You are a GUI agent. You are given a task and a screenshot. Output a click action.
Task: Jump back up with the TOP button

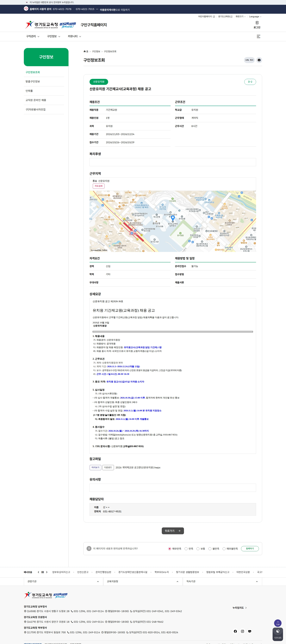point(278,623)
